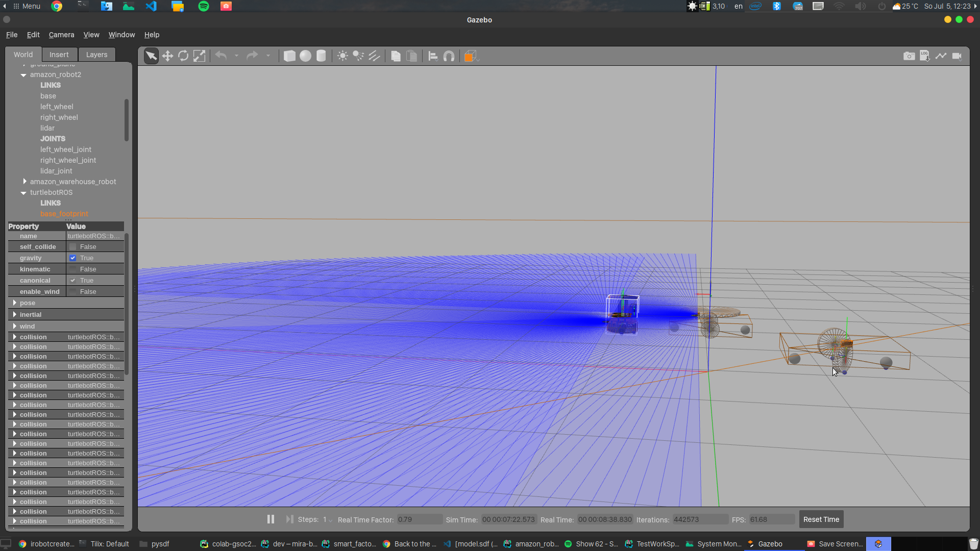Click the translate/move tool icon
The width and height of the screenshot is (980, 551).
point(167,56)
